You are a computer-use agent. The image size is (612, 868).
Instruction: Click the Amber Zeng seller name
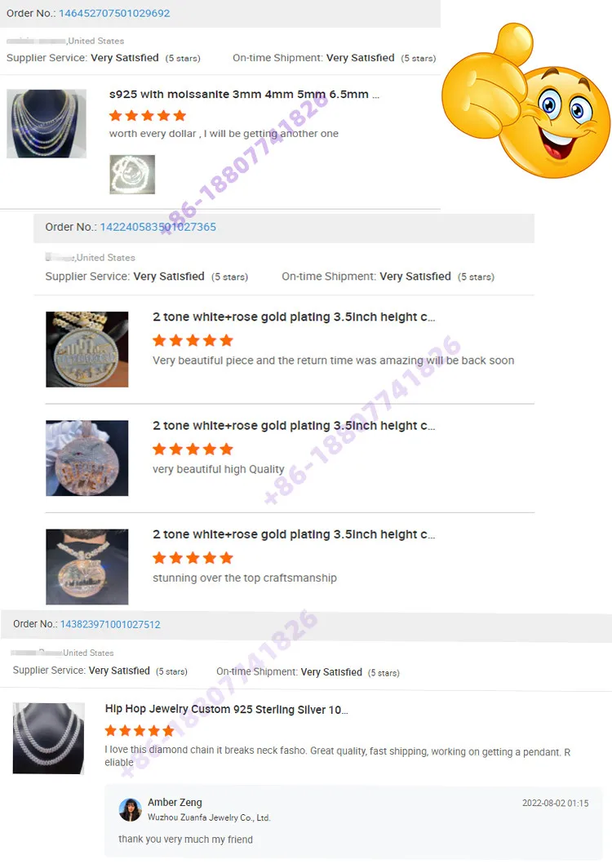(175, 803)
